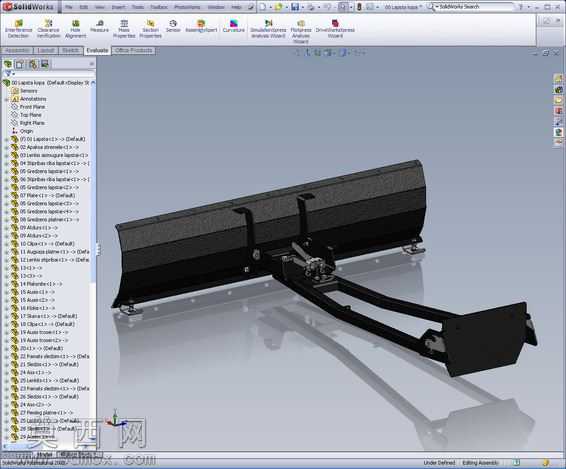Click 'Editing Assembly' status text
566x469 pixels.
pos(480,463)
